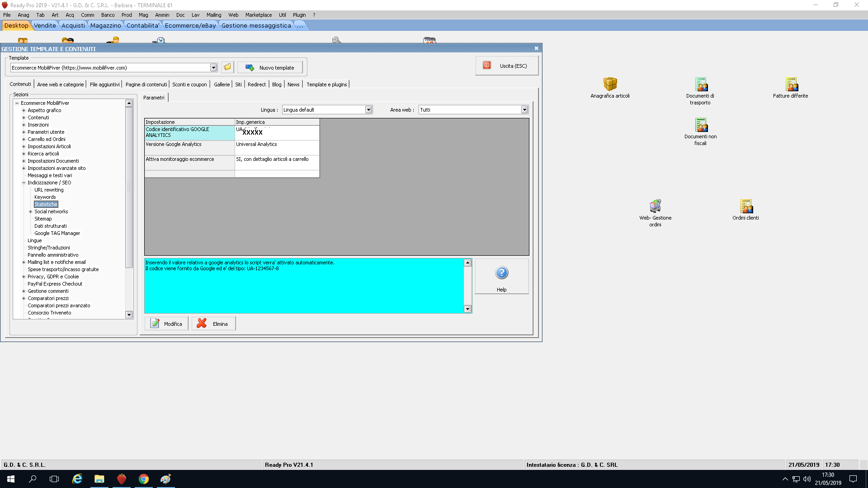The width and height of the screenshot is (868, 488).
Task: Click the Modifica button
Action: click(166, 324)
